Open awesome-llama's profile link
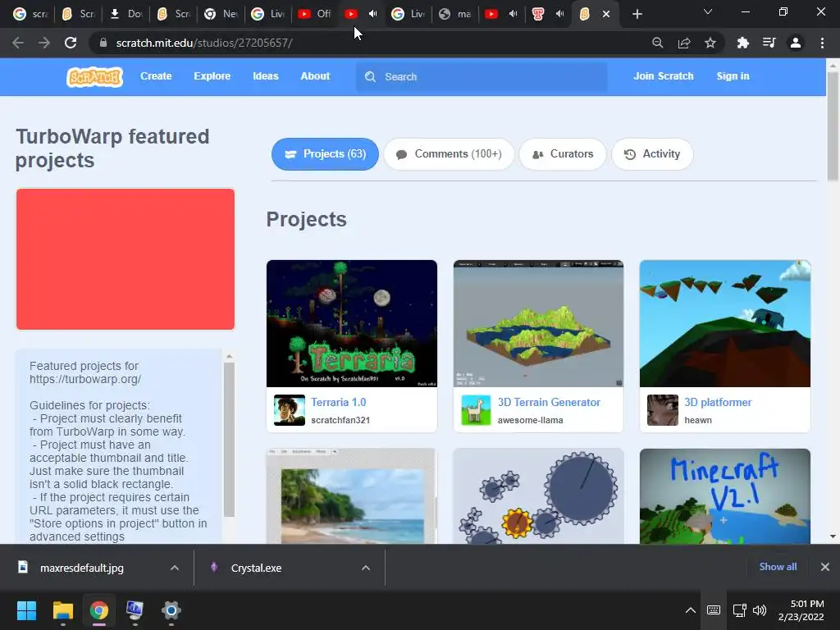 pos(531,420)
